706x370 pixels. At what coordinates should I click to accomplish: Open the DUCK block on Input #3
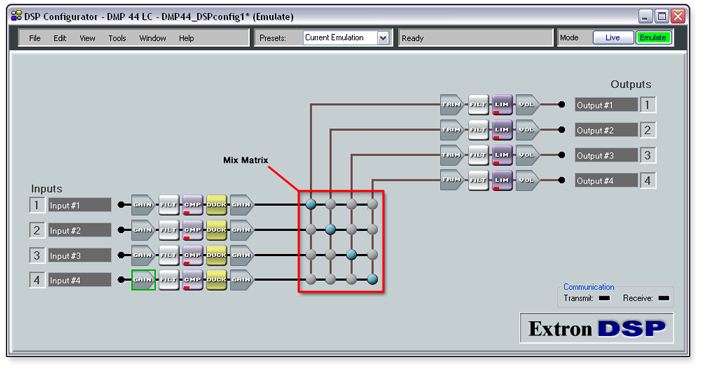click(217, 255)
